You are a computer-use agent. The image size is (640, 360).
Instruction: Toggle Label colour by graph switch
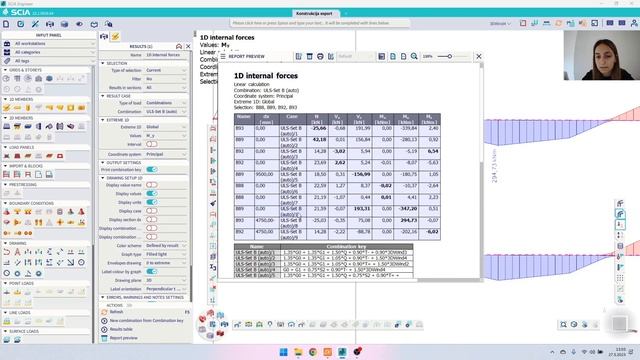[x=151, y=271]
